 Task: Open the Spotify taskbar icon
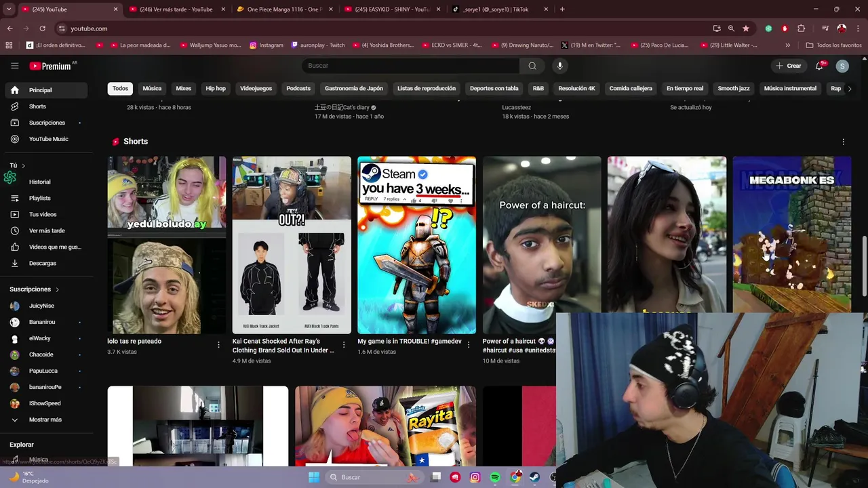tap(495, 477)
